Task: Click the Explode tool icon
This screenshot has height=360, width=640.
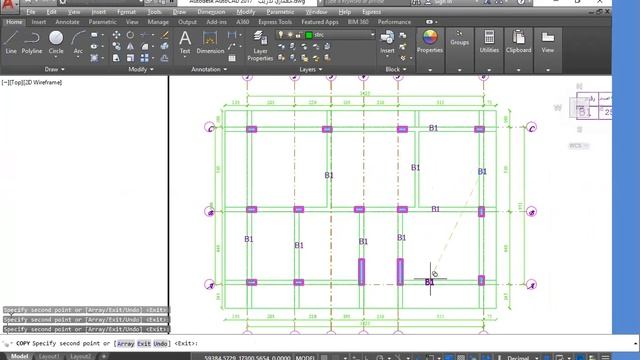Action: pos(164,46)
